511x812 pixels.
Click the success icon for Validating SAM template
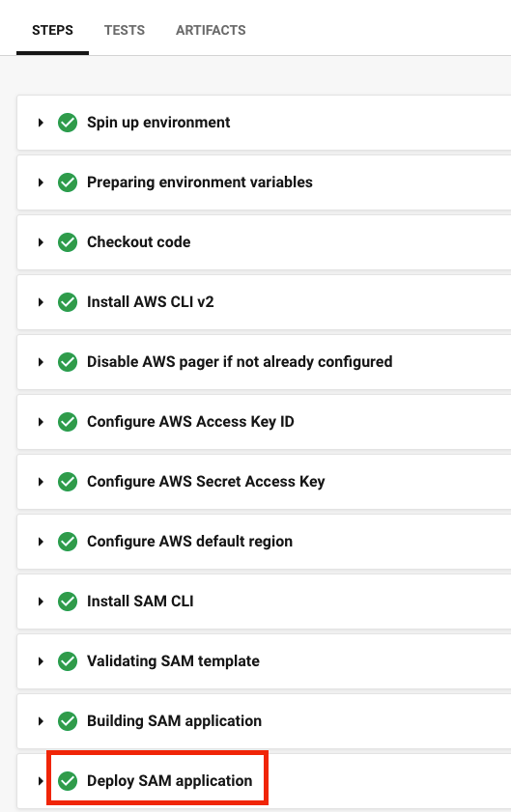tap(68, 661)
